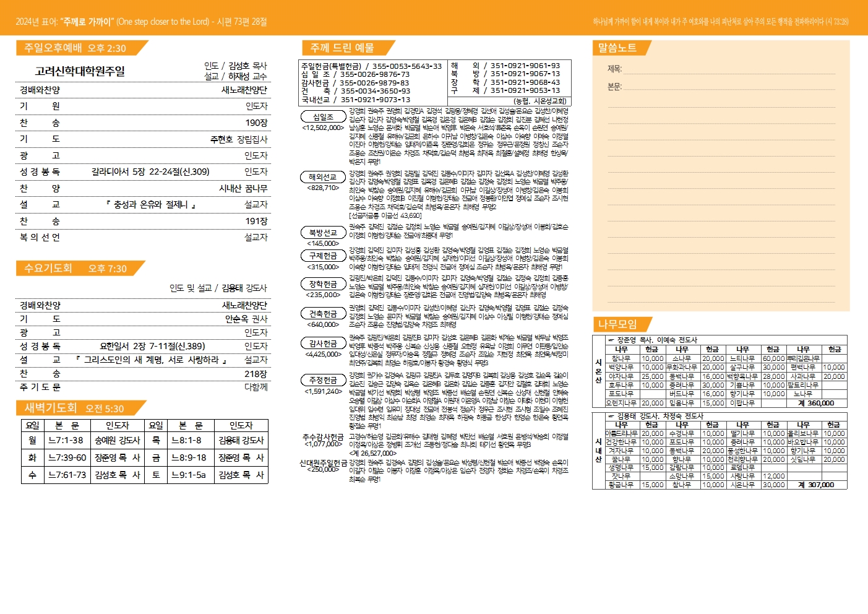Select the amount '<4,425,000>'

pos(323,354)
